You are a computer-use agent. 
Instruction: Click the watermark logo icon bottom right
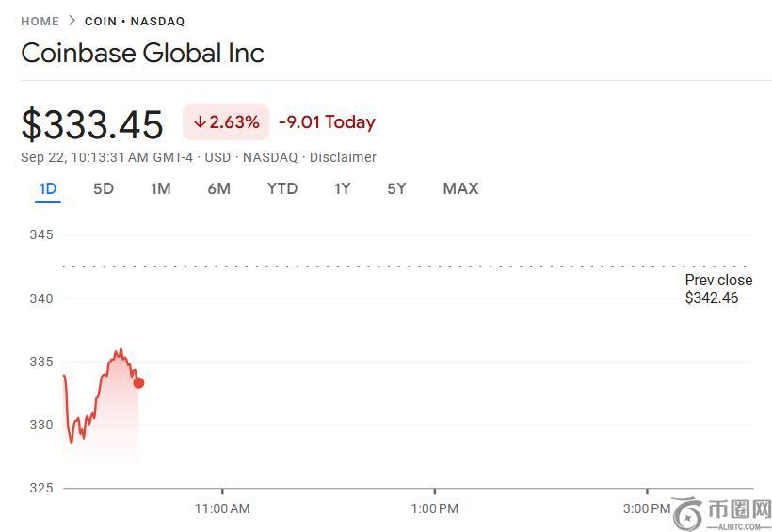[x=688, y=513]
